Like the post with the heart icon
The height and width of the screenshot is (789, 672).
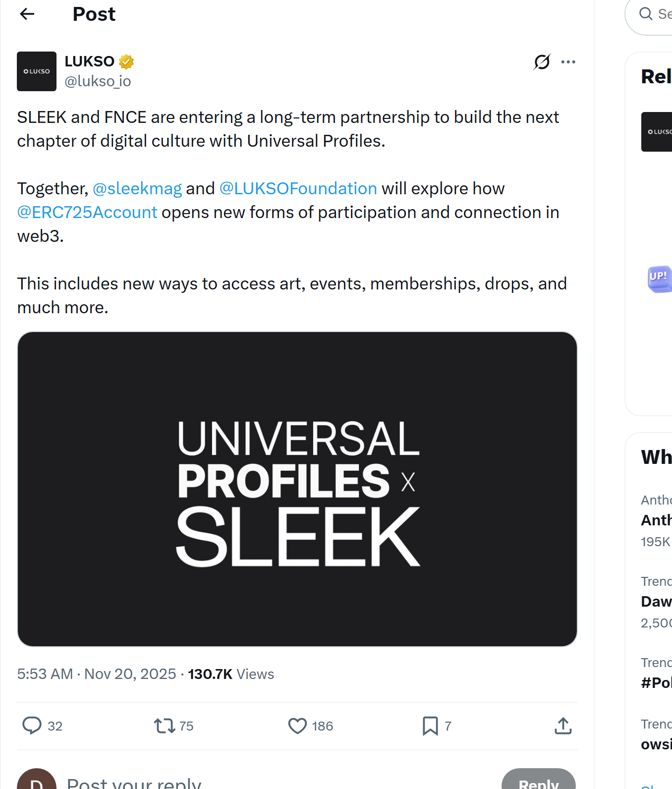pyautogui.click(x=297, y=726)
